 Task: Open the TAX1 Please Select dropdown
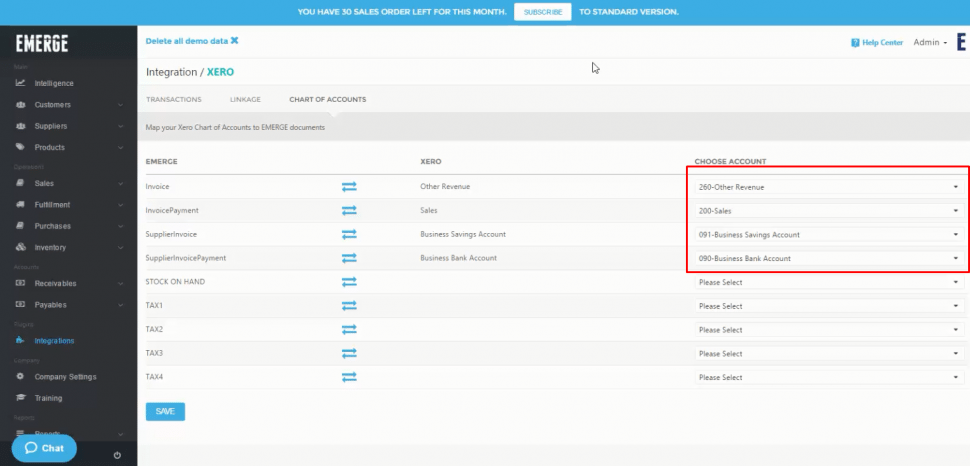(x=828, y=306)
